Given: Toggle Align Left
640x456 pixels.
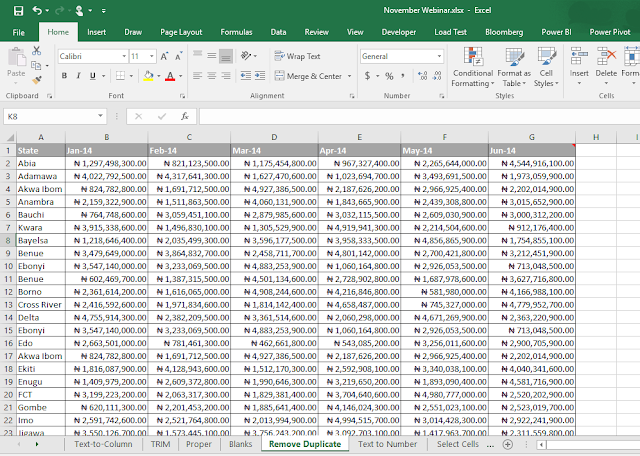Looking at the screenshot, I should tap(197, 76).
